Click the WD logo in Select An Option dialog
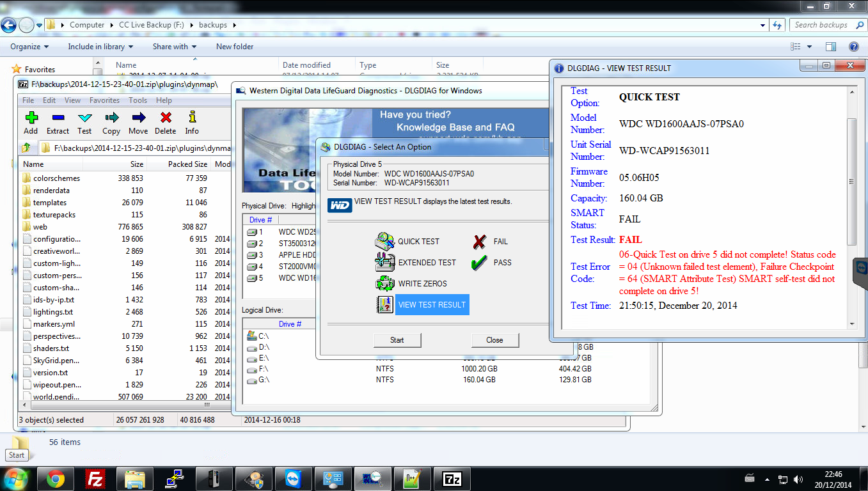Image resolution: width=868 pixels, height=491 pixels. click(x=340, y=205)
